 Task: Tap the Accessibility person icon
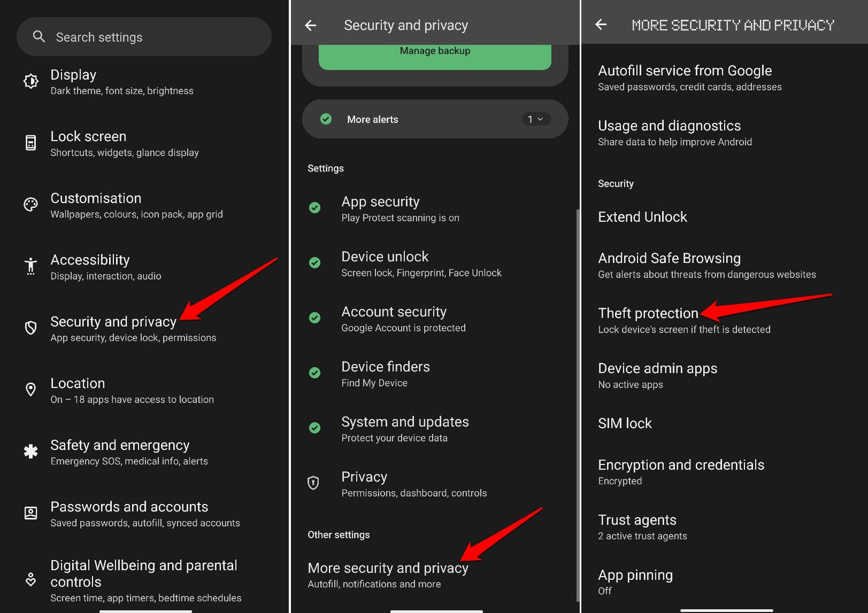click(31, 266)
